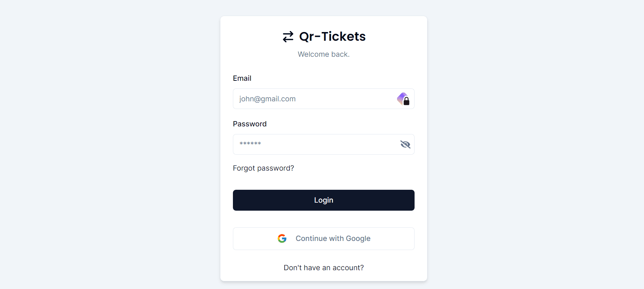Focus the Email input field

click(324, 99)
